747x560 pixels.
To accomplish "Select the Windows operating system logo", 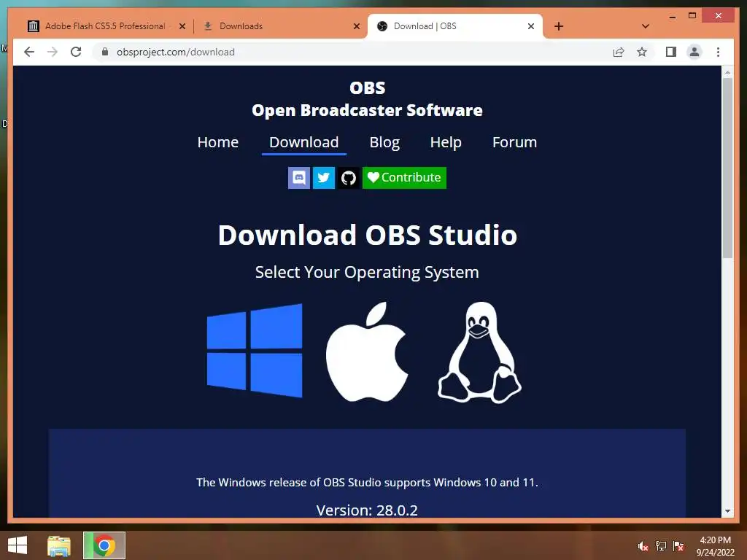I will click(255, 351).
